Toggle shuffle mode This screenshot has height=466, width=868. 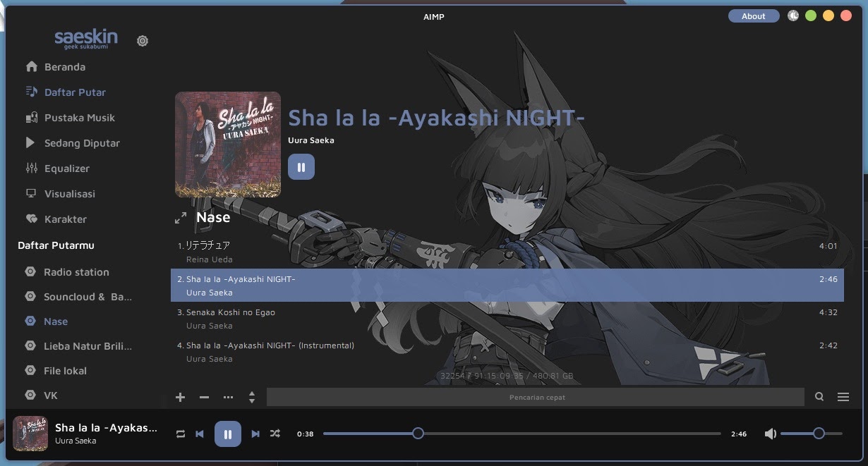pos(275,434)
